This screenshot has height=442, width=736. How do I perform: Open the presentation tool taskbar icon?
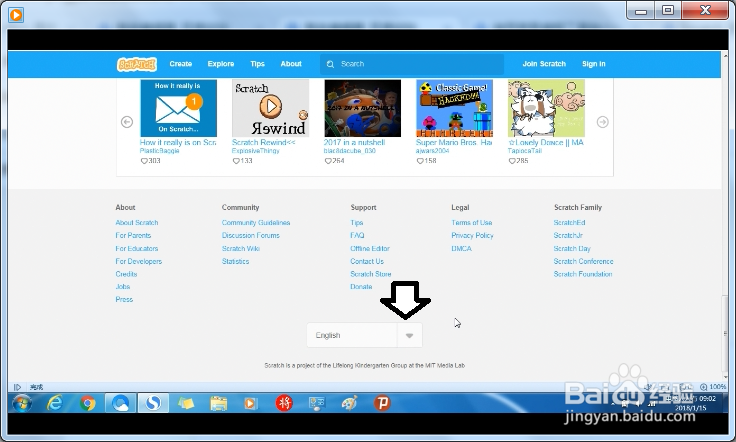click(316, 403)
